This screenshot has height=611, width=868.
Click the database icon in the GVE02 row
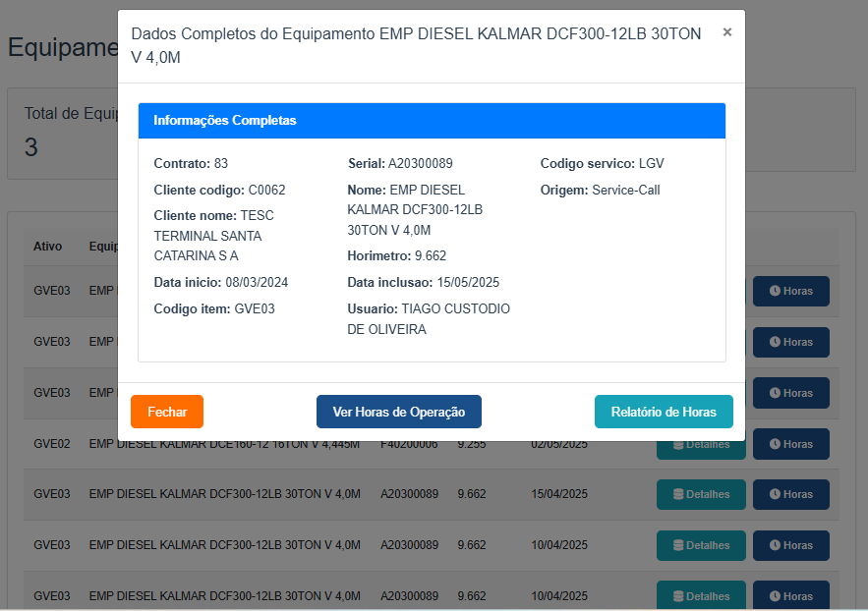coord(678,444)
